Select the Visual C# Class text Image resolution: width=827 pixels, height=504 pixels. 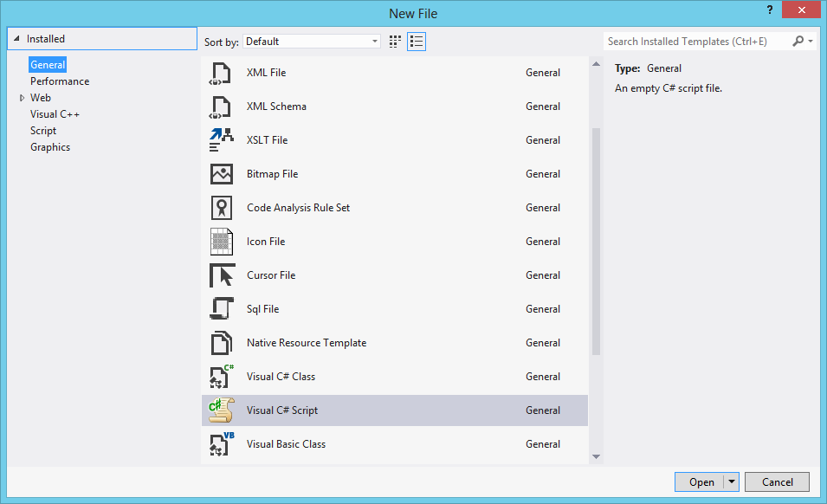pos(281,377)
